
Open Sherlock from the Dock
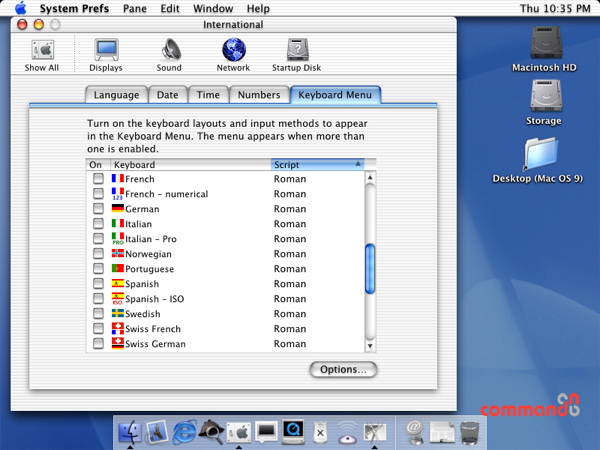(x=211, y=432)
